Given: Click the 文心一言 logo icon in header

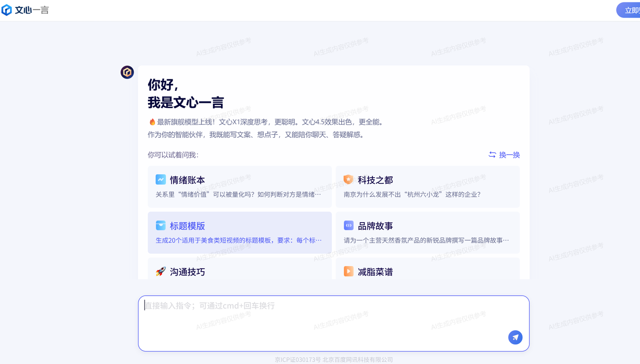Looking at the screenshot, I should (6, 10).
